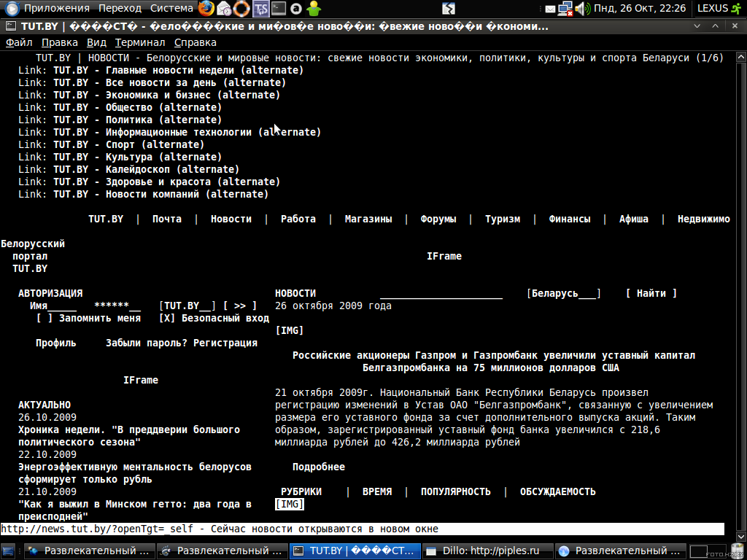
Task: Uncheck the Безопасный вход checkbox
Action: tap(167, 318)
